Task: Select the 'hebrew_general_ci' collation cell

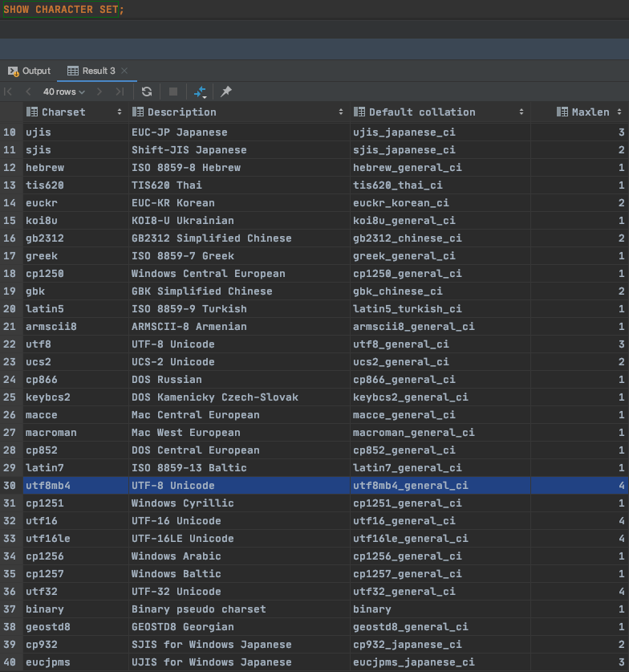Action: (x=440, y=168)
